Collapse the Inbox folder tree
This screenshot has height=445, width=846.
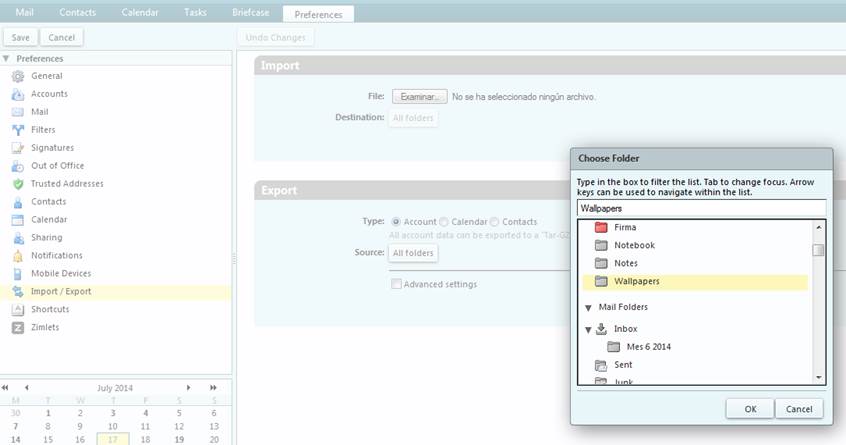(588, 330)
